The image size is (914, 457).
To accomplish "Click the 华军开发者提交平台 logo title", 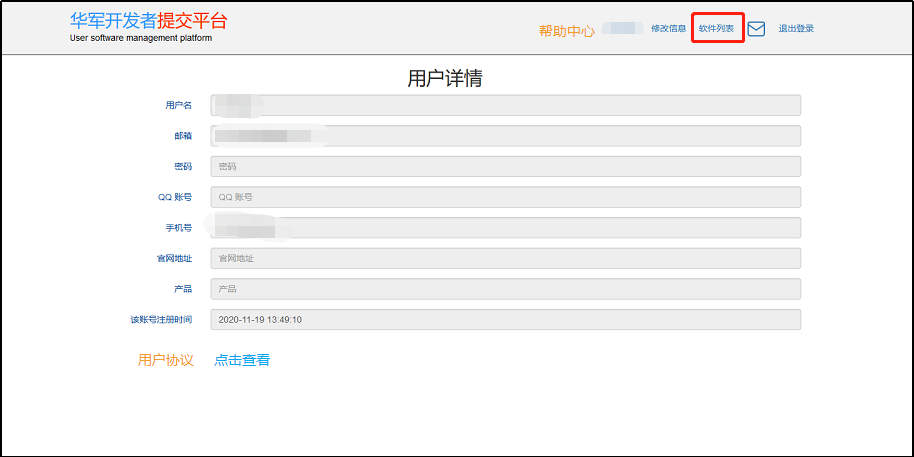I will pos(156,21).
